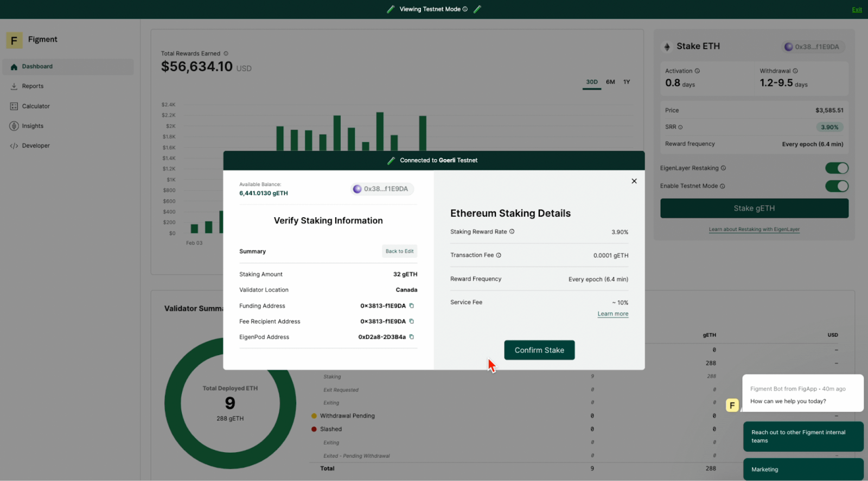Copy the EigenPod Address
This screenshot has height=481, width=868.
tap(411, 337)
